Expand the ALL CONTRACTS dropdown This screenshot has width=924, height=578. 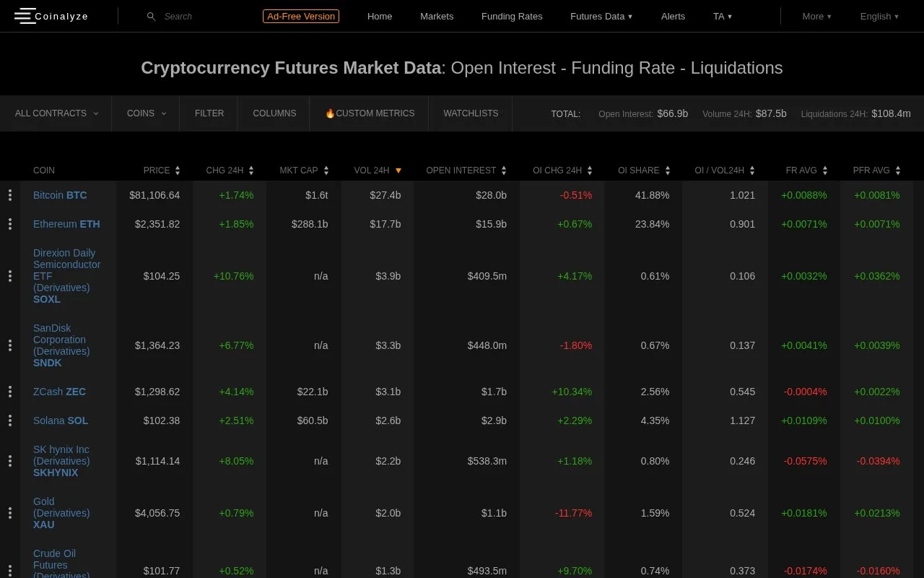click(x=56, y=113)
